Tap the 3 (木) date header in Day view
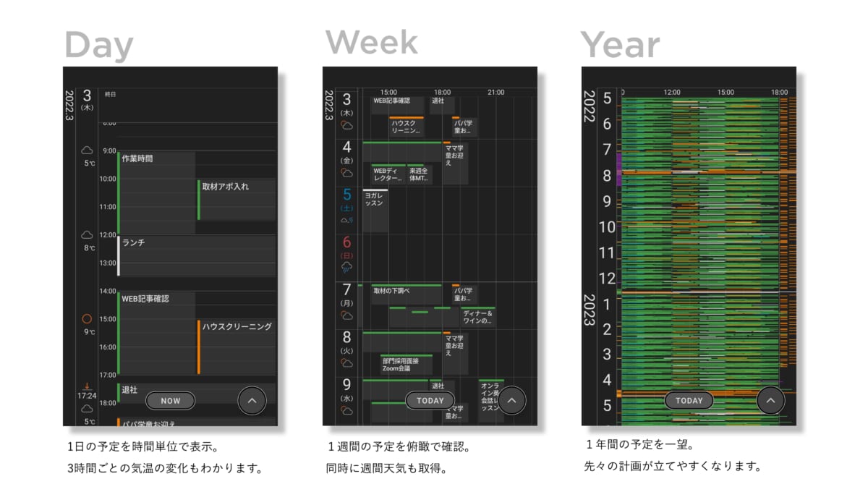This screenshot has height=492, width=868. pos(87,100)
